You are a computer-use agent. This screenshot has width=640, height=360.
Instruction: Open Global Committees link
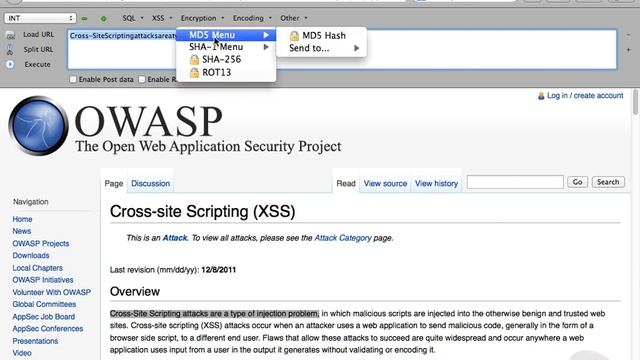coord(44,304)
